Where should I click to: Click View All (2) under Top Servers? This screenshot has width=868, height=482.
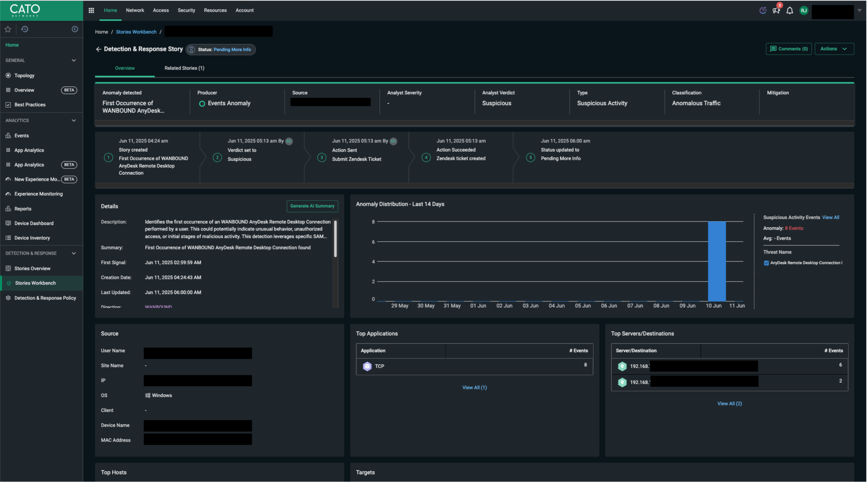click(729, 403)
